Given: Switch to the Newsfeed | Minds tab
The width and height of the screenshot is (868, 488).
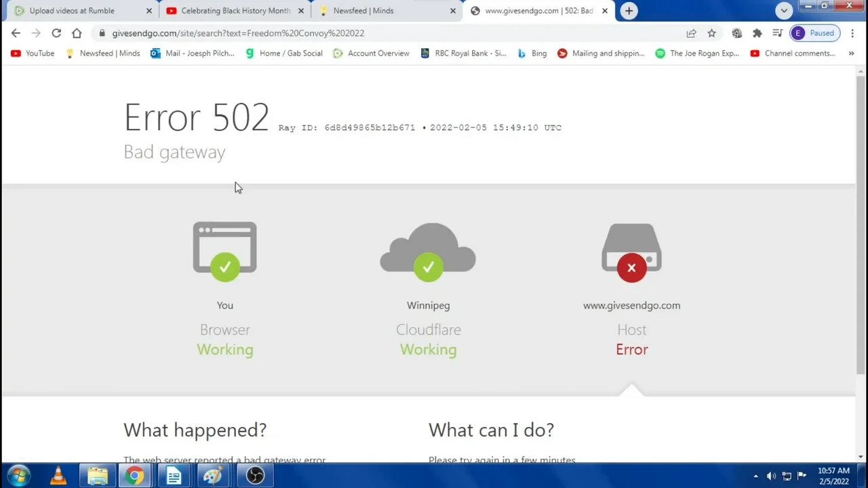Looking at the screenshot, I should tap(387, 10).
